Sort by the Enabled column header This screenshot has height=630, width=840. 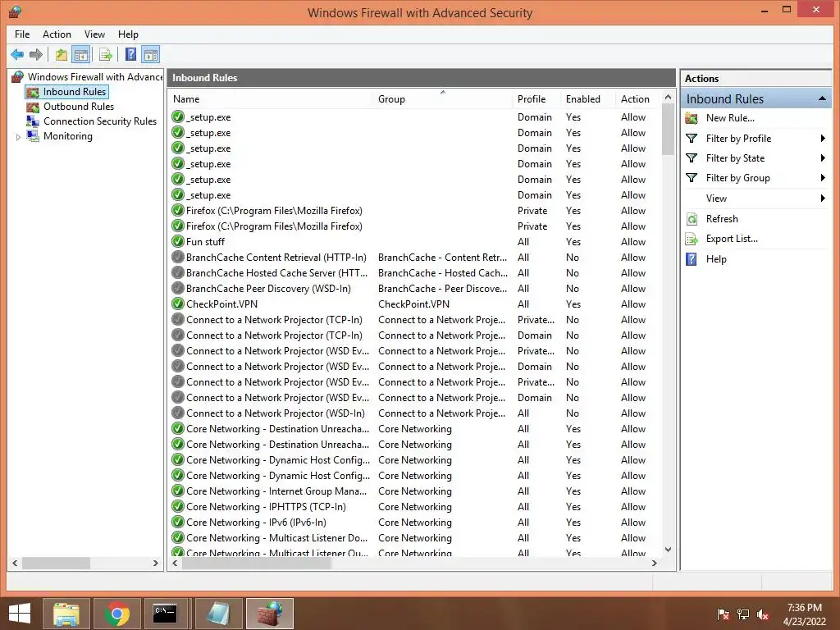tap(587, 99)
